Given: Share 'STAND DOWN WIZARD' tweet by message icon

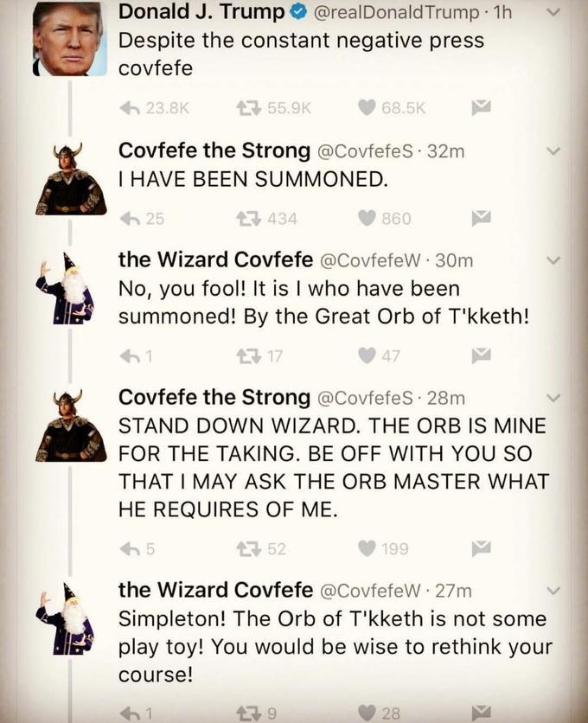Looking at the screenshot, I should (481, 547).
